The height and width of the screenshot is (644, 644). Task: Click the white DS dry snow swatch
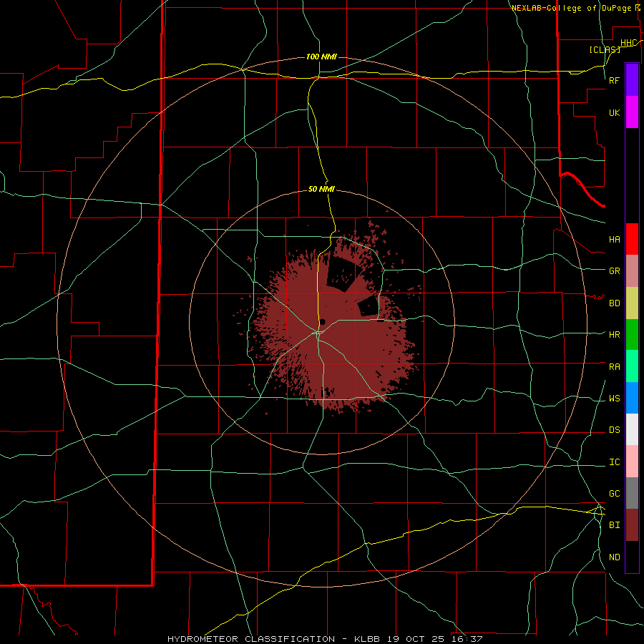coord(632,429)
